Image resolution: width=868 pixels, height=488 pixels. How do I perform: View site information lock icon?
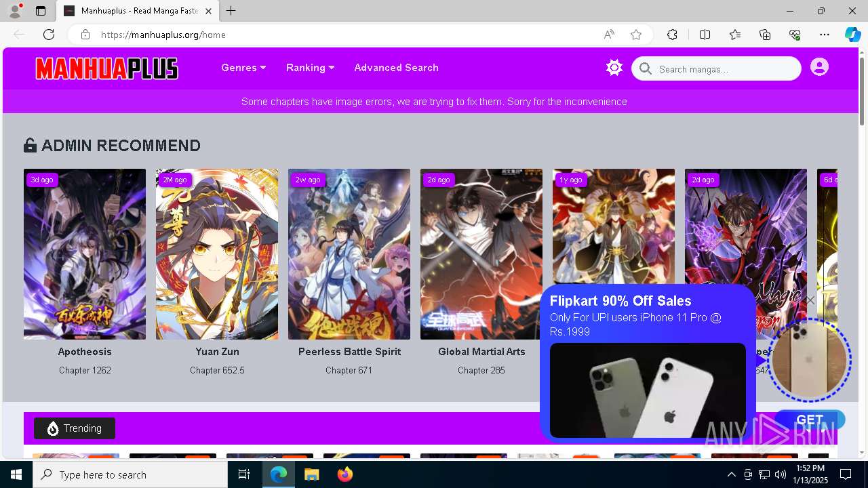85,35
